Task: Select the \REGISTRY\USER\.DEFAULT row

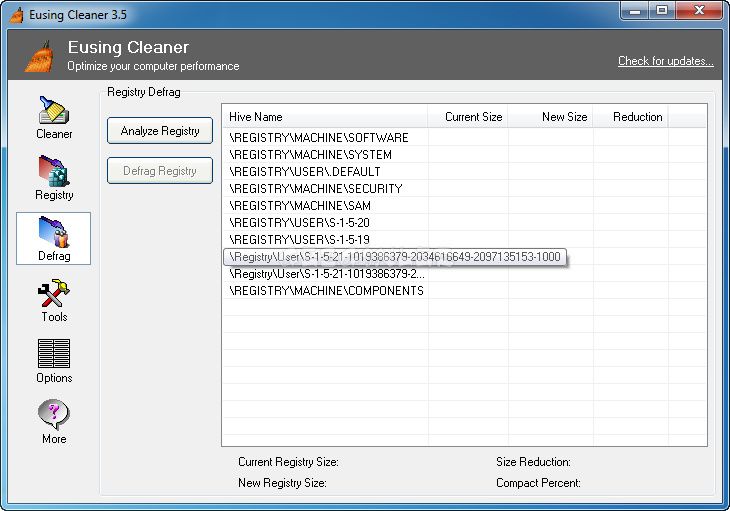Action: coord(464,172)
